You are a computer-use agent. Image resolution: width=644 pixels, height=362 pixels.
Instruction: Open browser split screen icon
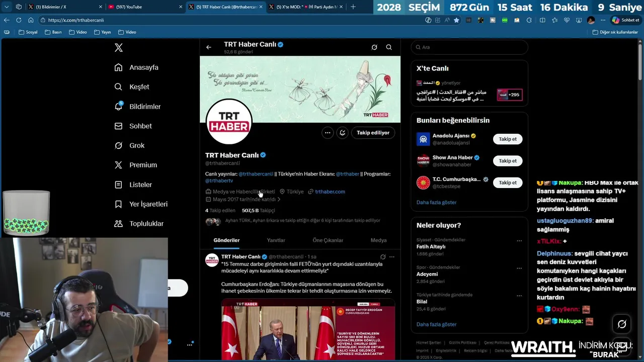tap(542, 20)
